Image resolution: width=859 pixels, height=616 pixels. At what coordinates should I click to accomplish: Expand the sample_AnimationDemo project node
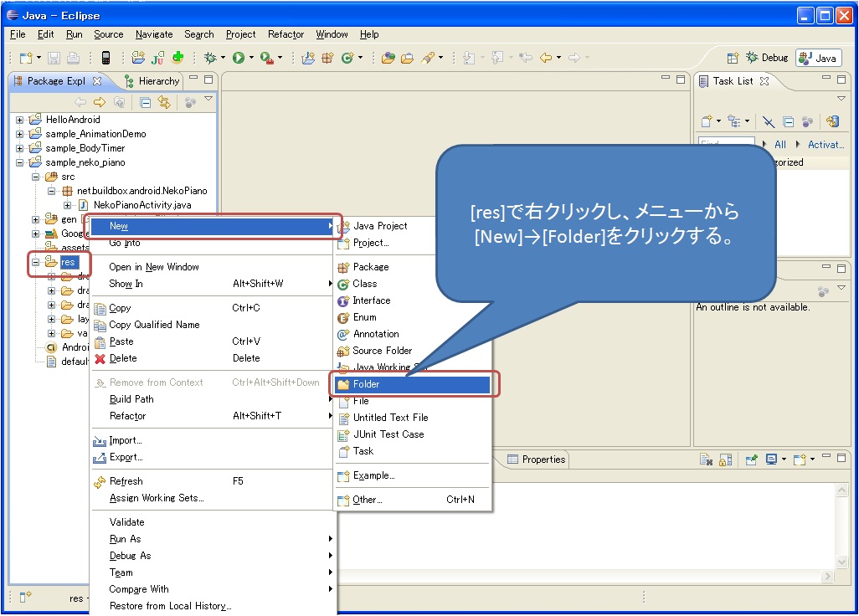point(20,134)
